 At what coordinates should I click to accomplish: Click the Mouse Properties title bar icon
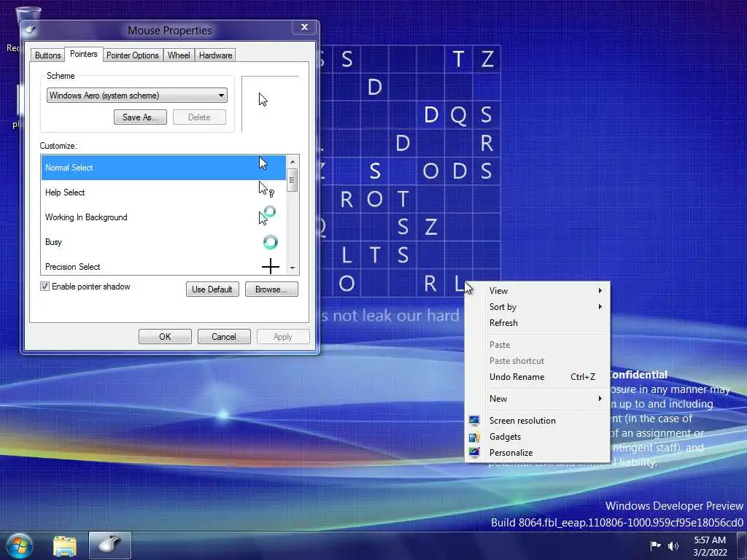30,29
